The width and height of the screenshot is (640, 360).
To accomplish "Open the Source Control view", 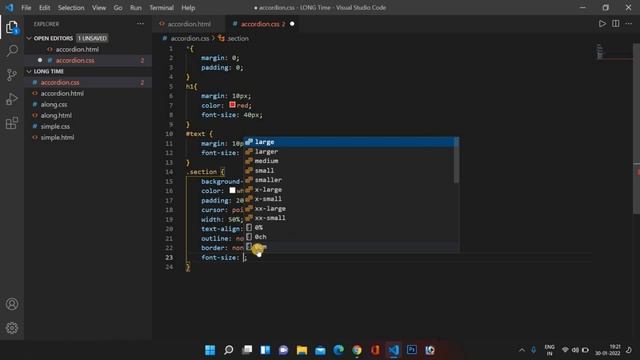I will point(12,75).
